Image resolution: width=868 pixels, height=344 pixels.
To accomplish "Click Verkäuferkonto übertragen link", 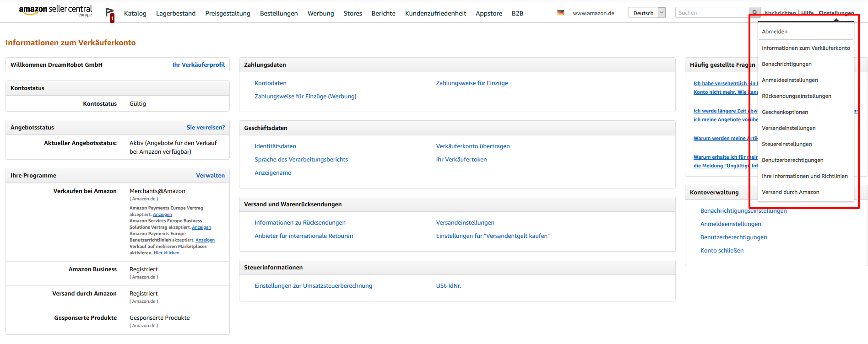I will pyautogui.click(x=473, y=146).
